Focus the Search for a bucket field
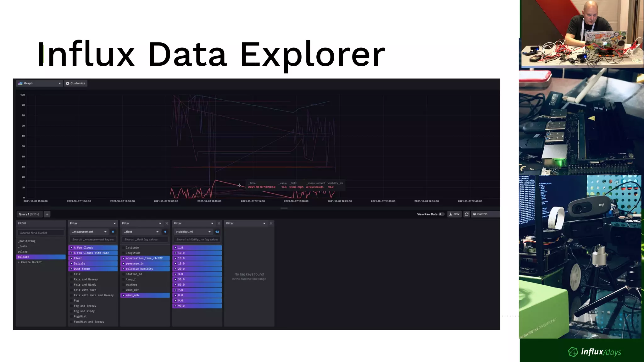644x362 pixels. tap(41, 233)
